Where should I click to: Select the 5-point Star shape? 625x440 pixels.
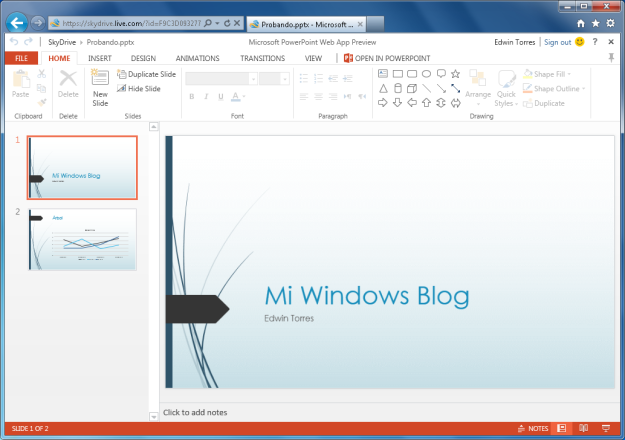456,74
